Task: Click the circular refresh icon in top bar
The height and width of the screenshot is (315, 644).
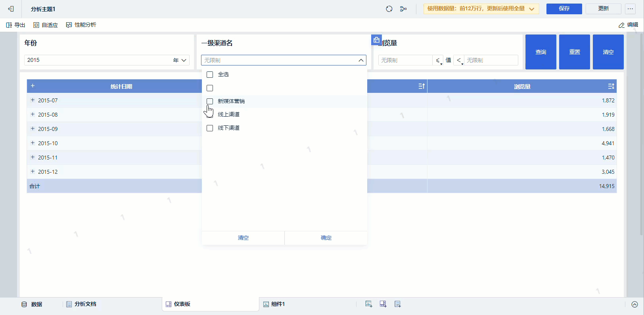Action: [x=389, y=9]
